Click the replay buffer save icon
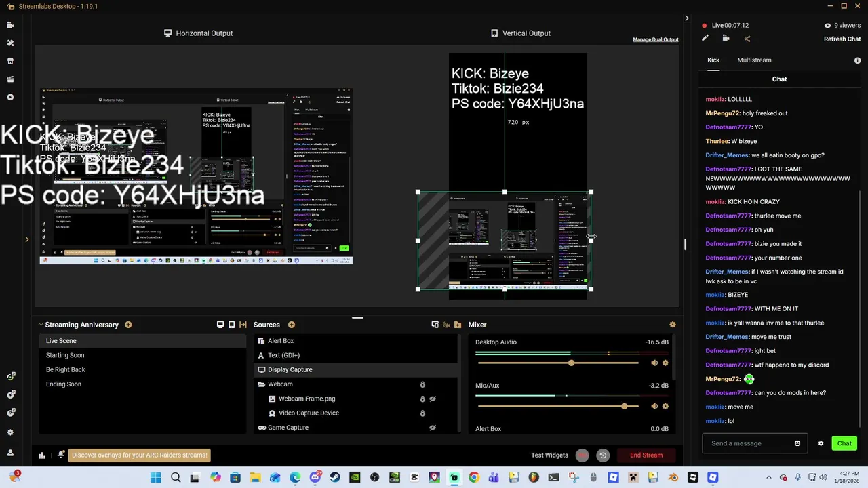 pos(603,455)
